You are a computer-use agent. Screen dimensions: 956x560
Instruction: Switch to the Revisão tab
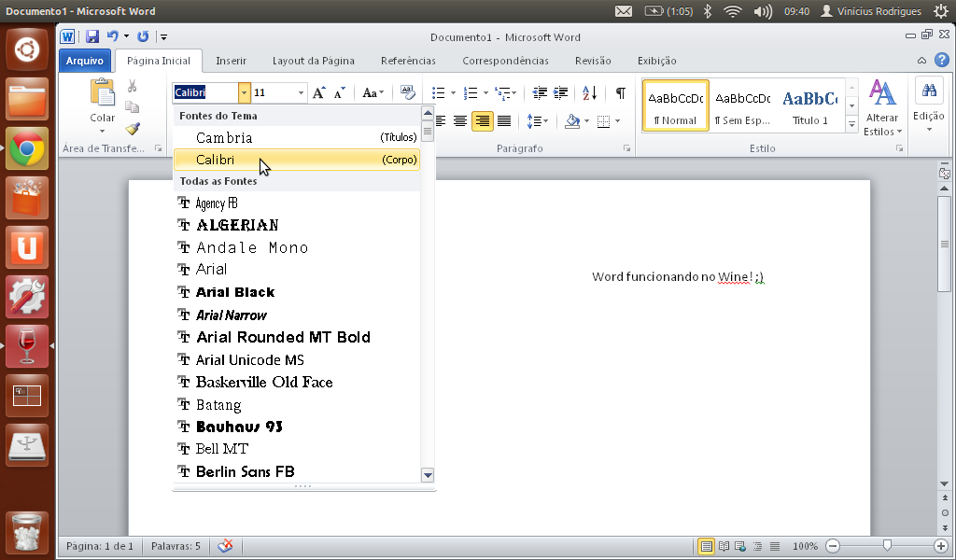(x=593, y=61)
